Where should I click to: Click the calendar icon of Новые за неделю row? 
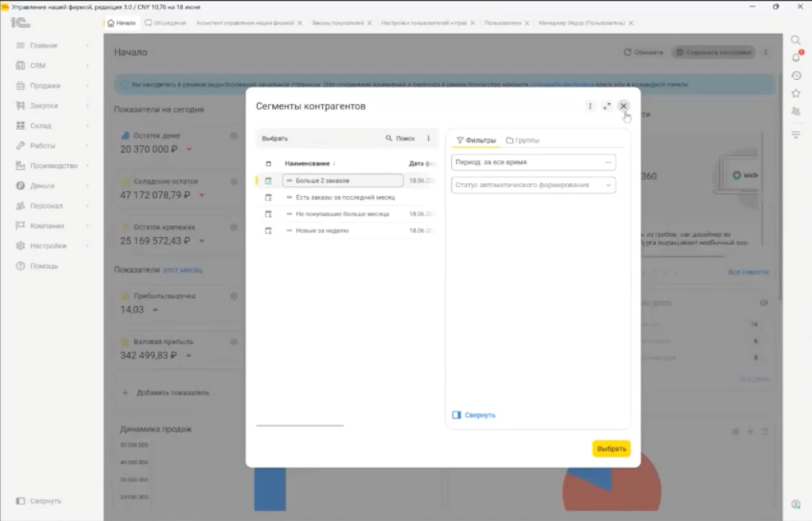[x=268, y=231]
